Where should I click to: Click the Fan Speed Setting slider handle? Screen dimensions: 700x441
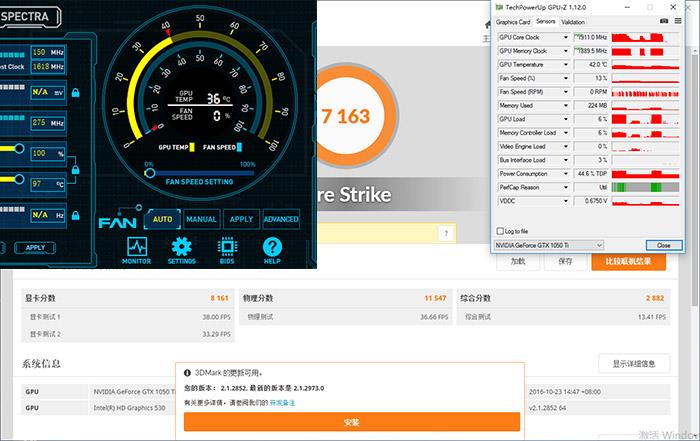point(150,172)
